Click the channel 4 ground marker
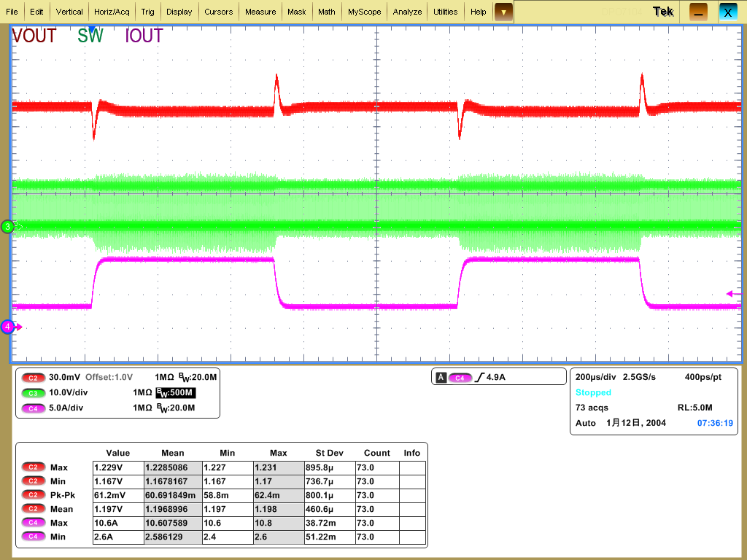747x560 pixels. [8, 327]
